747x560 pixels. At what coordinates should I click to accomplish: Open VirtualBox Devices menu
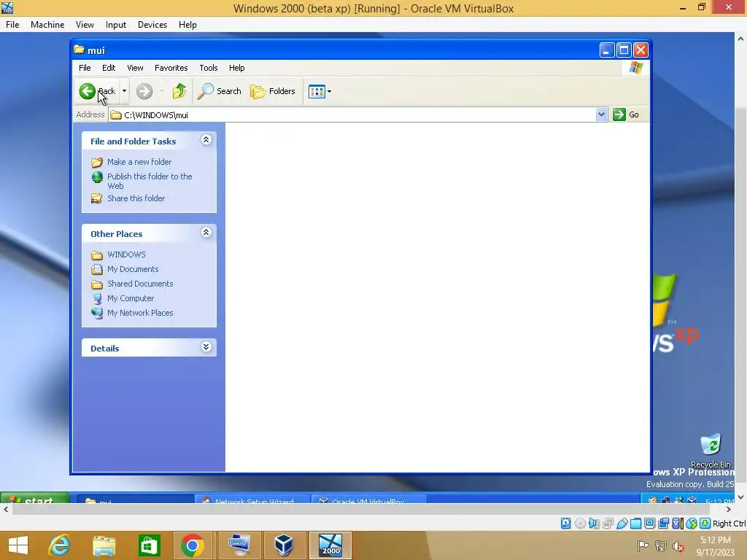coord(152,25)
